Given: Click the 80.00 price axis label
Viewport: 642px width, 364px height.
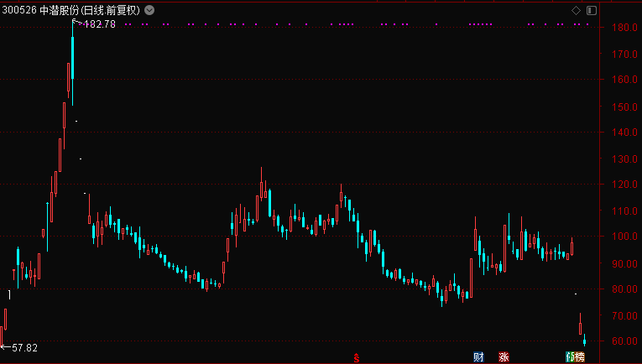Looking at the screenshot, I should [x=622, y=290].
